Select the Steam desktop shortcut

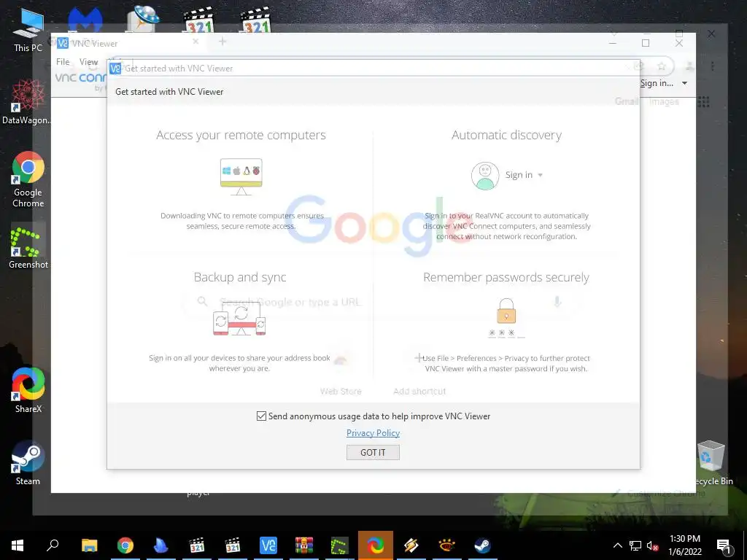[x=28, y=463]
